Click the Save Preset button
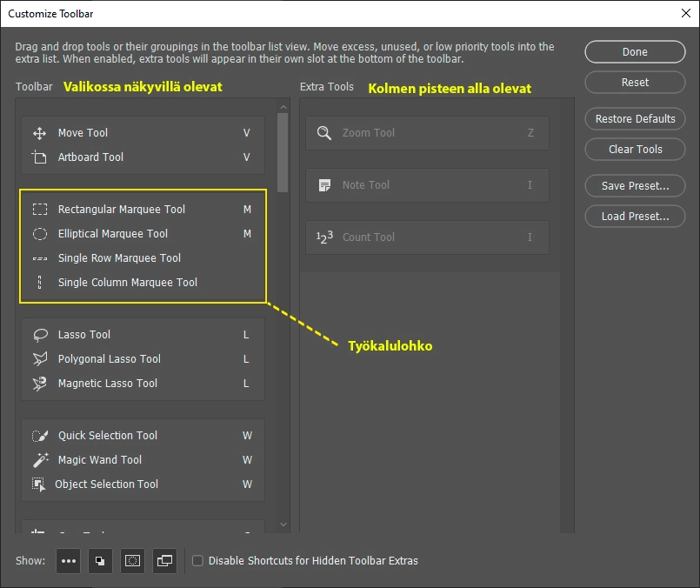The width and height of the screenshot is (700, 588). pos(635,186)
